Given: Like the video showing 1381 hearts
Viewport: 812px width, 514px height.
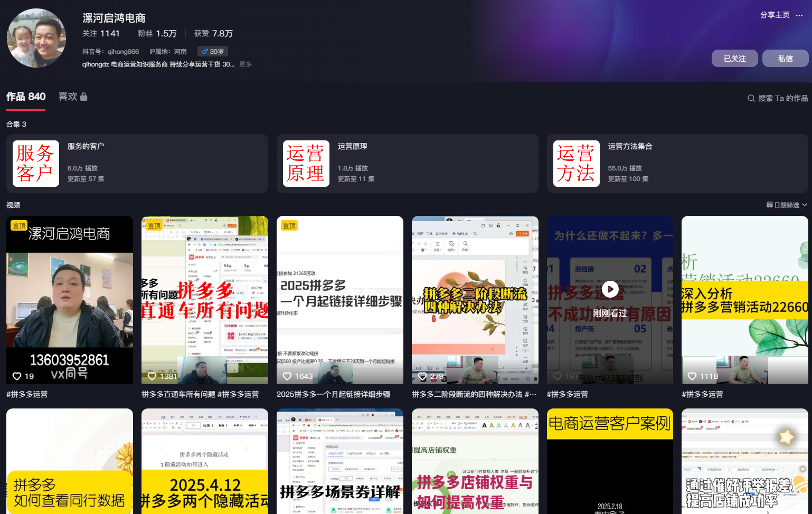Looking at the screenshot, I should 153,376.
